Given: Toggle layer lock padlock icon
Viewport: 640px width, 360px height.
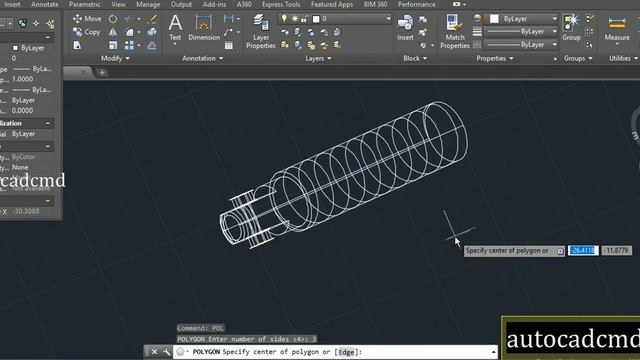Looking at the screenshot, I should [304, 19].
